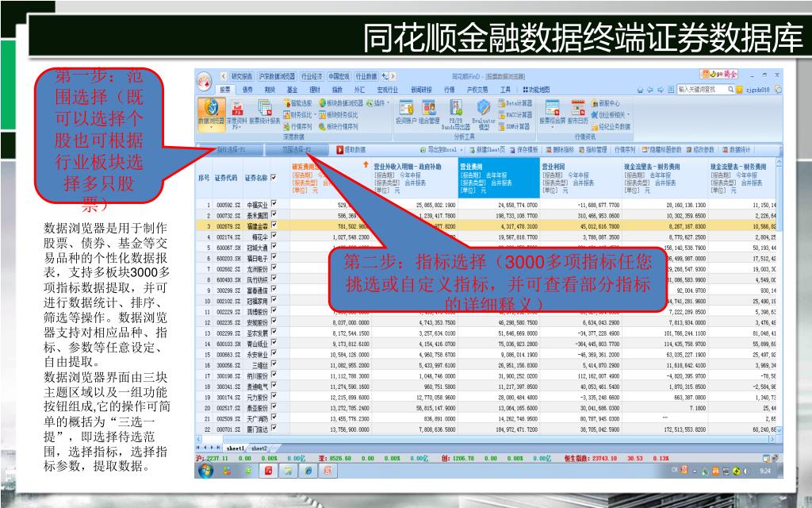Open 板块财务纵比

coord(338,114)
